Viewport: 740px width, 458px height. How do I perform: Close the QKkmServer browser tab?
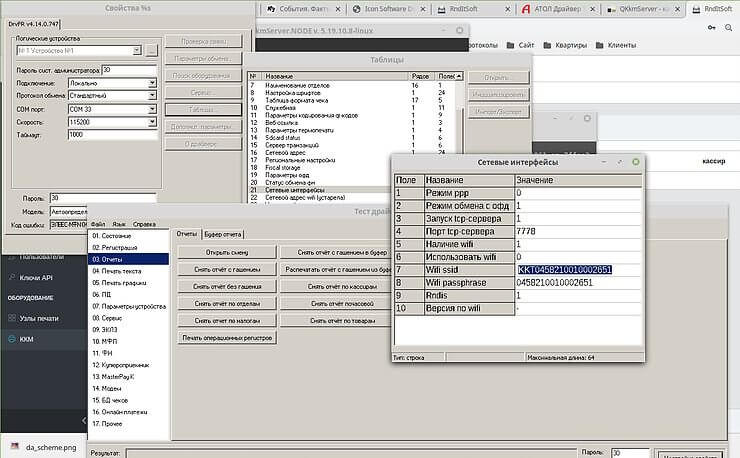678,9
